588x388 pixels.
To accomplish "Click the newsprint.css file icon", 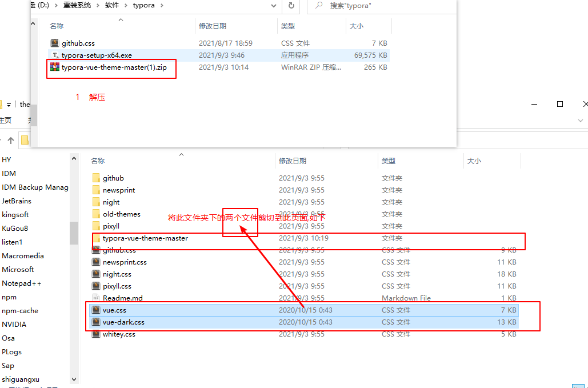I will pos(97,262).
